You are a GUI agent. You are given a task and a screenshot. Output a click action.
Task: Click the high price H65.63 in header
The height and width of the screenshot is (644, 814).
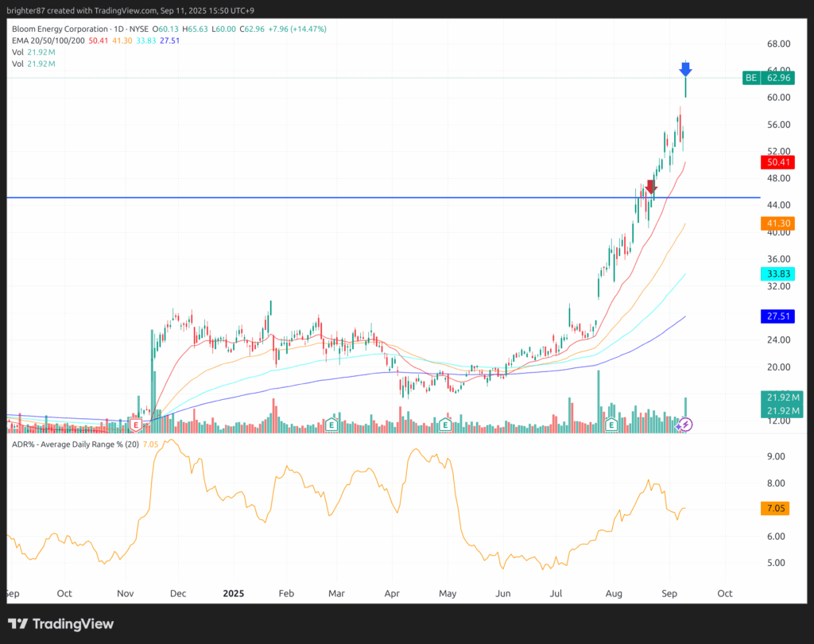195,29
